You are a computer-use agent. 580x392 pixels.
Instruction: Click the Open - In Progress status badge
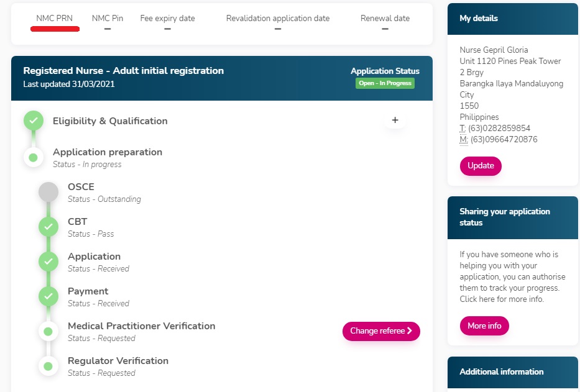pos(385,83)
